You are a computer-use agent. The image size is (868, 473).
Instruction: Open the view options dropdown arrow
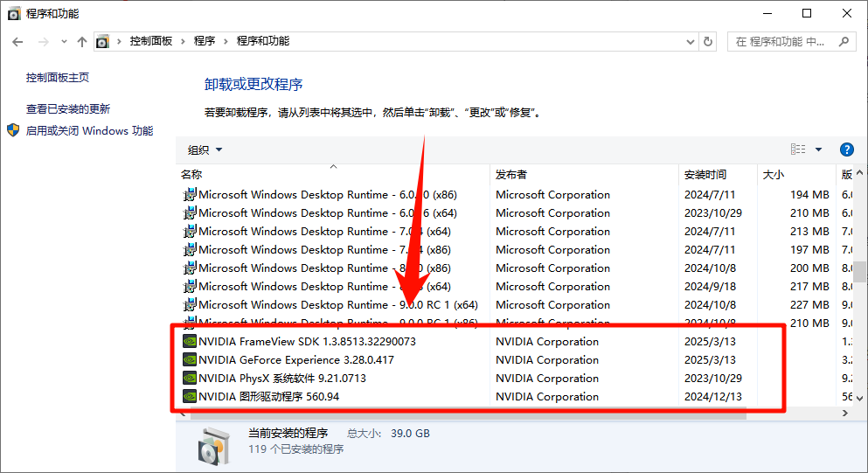819,150
